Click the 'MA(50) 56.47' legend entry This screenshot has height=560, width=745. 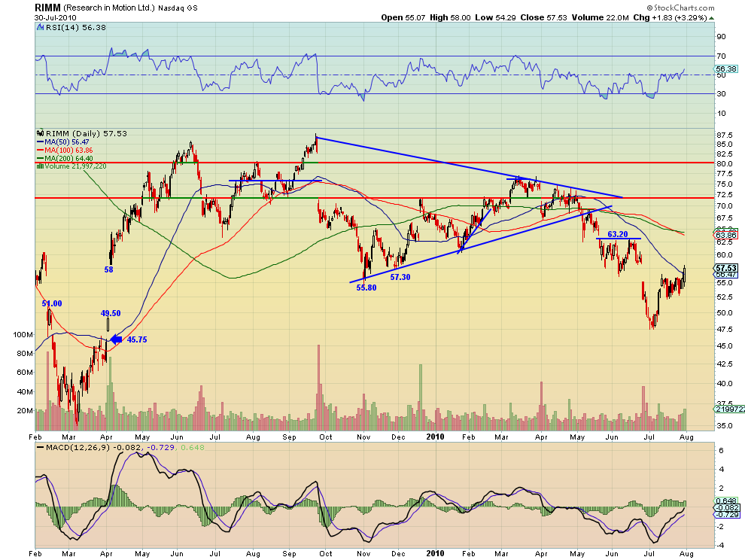pyautogui.click(x=66, y=142)
